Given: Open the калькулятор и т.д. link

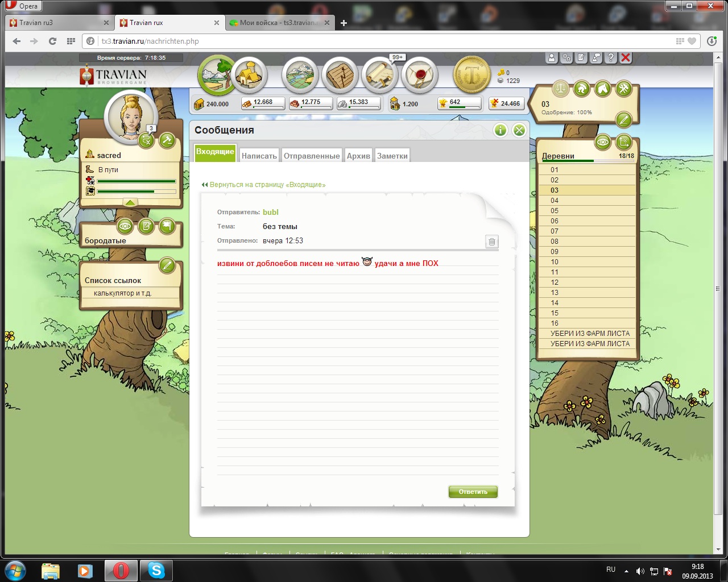Looking at the screenshot, I should [123, 293].
